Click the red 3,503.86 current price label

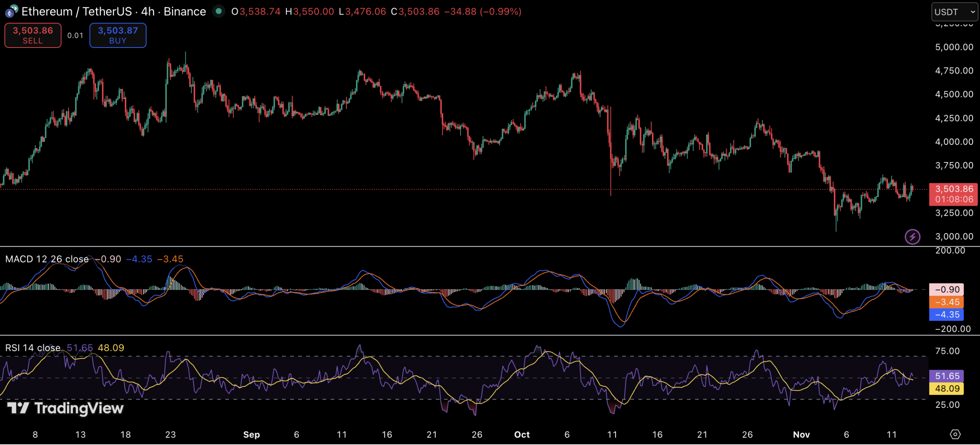953,194
